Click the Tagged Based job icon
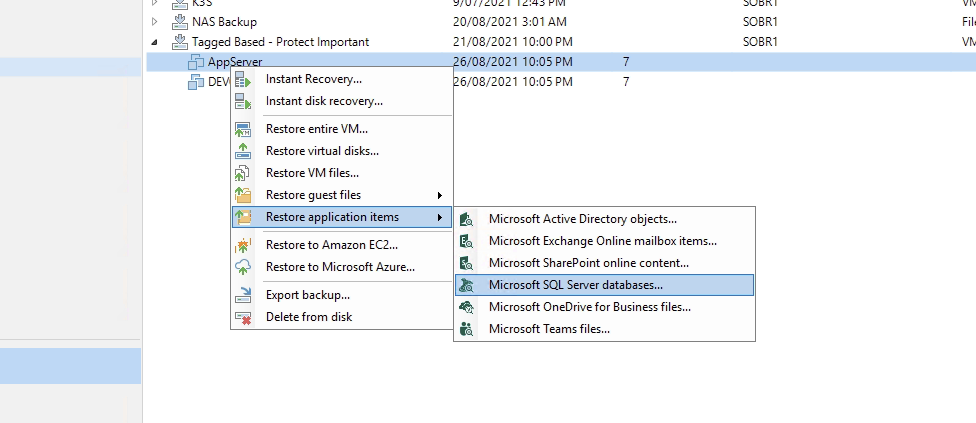976x423 pixels. click(x=180, y=42)
